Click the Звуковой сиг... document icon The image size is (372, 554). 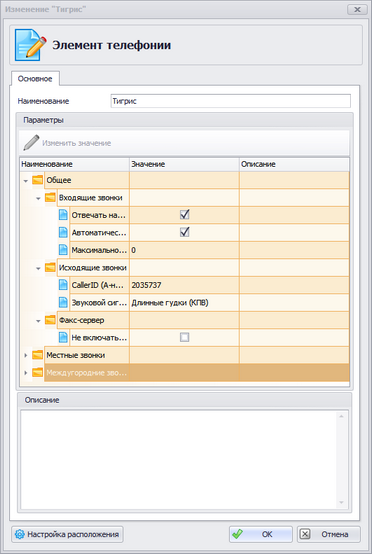[63, 302]
